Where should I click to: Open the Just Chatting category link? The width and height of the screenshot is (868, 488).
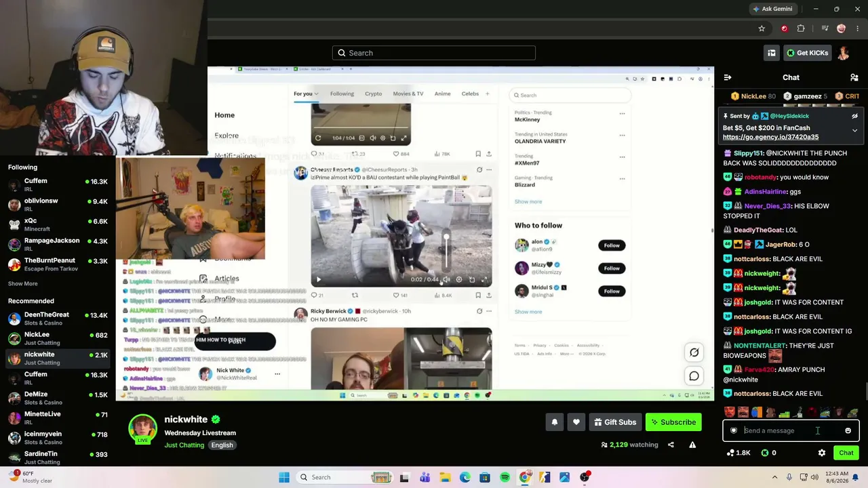click(184, 445)
